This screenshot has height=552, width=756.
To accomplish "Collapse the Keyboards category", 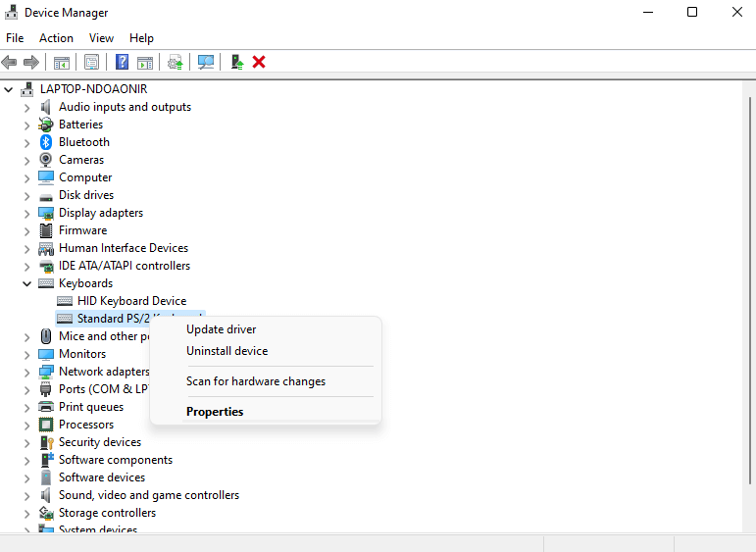I will pyautogui.click(x=27, y=283).
